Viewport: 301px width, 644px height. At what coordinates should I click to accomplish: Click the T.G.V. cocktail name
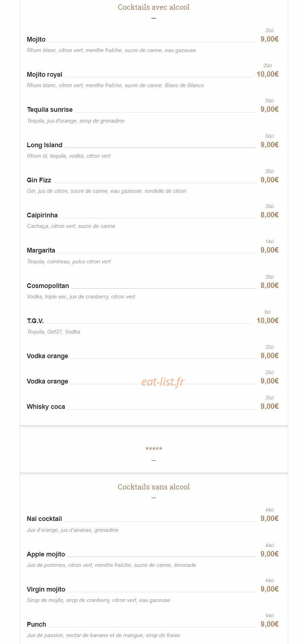tap(35, 321)
